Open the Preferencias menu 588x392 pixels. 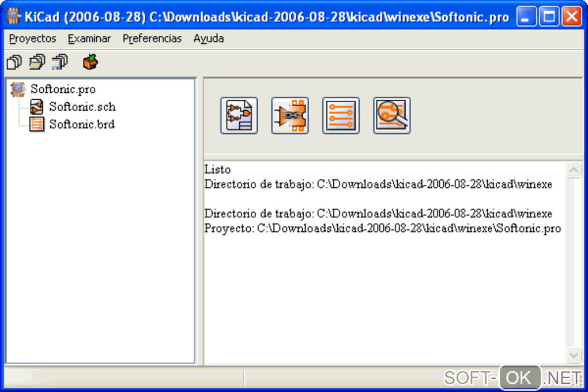coord(152,39)
